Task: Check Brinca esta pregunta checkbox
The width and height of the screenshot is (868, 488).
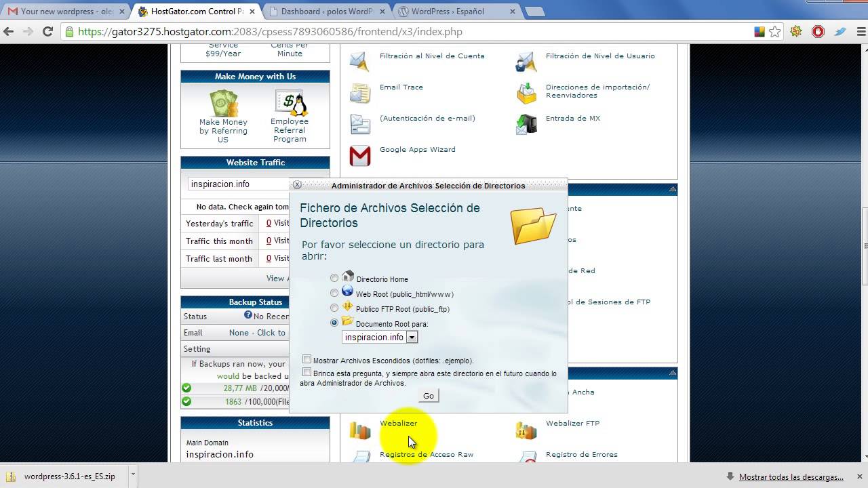Action: (307, 372)
